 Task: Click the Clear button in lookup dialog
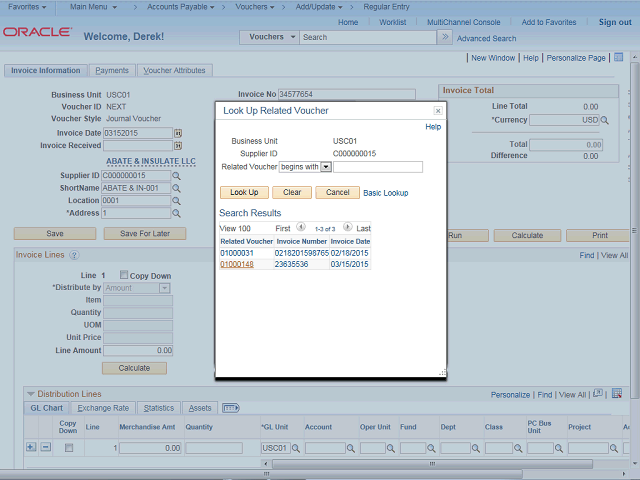tap(292, 192)
